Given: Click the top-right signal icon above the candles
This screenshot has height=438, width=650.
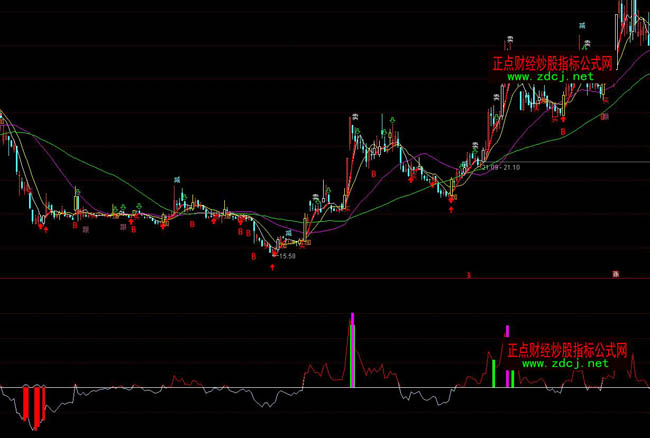Looking at the screenshot, I should (x=580, y=22).
